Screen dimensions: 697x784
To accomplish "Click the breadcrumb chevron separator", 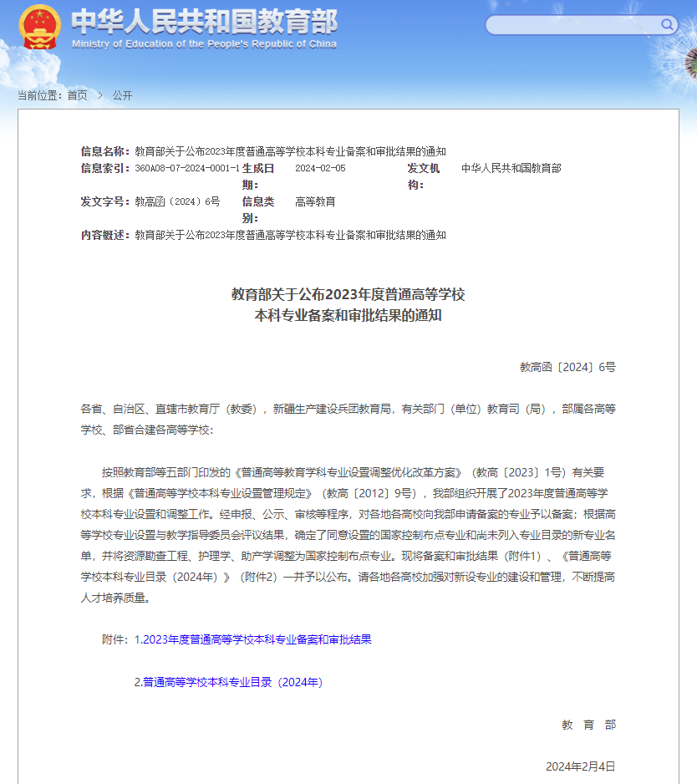I will click(x=100, y=95).
